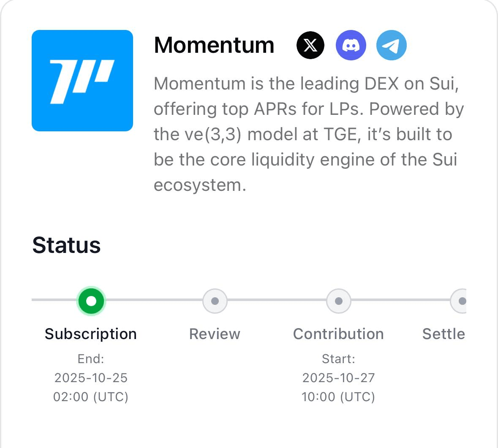Open Momentum's X (Twitter) profile icon

coord(310,45)
